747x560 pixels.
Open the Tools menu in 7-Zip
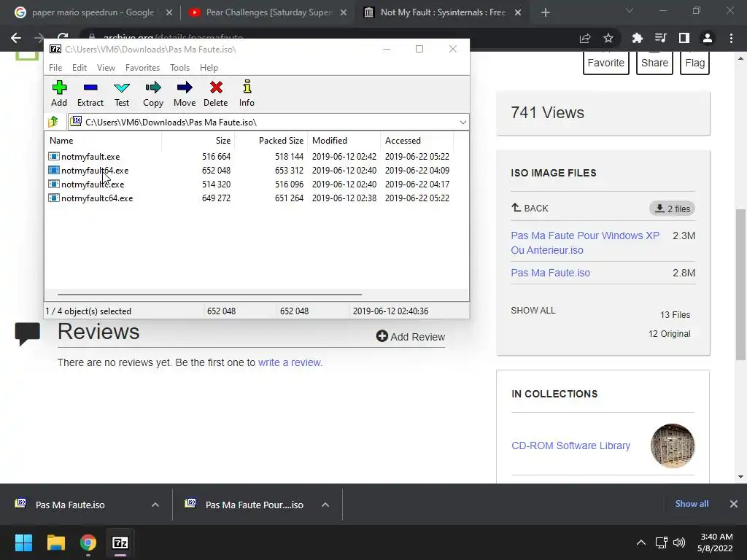tap(179, 68)
